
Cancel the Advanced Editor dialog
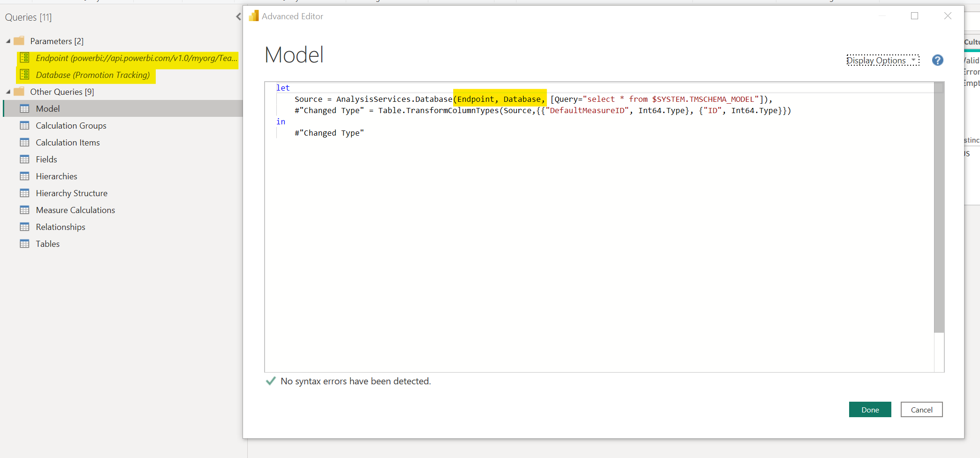point(921,410)
